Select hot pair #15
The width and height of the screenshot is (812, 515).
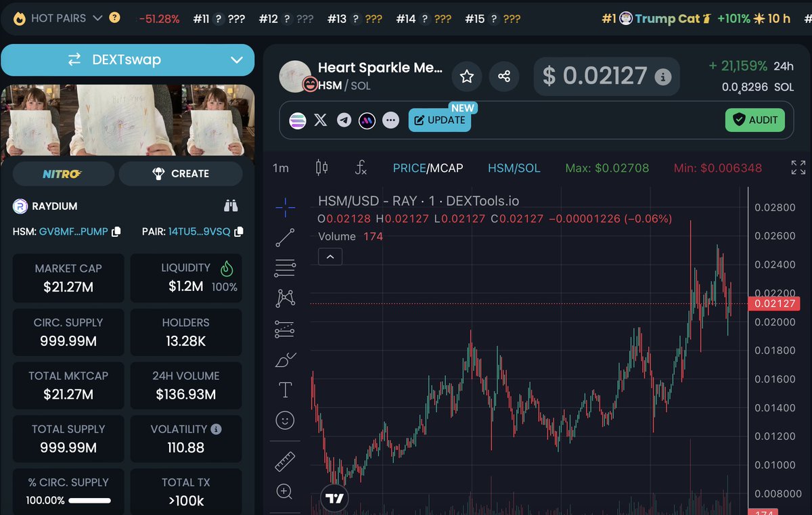[x=493, y=19]
